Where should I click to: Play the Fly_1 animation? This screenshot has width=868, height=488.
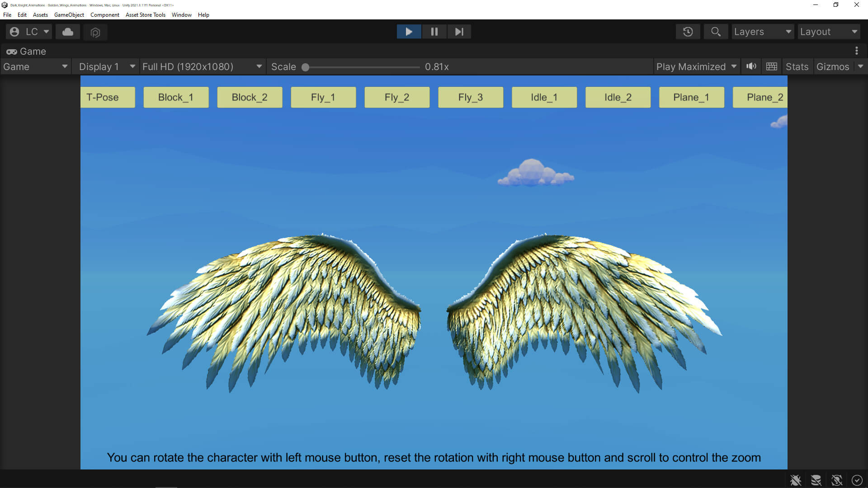(x=323, y=97)
